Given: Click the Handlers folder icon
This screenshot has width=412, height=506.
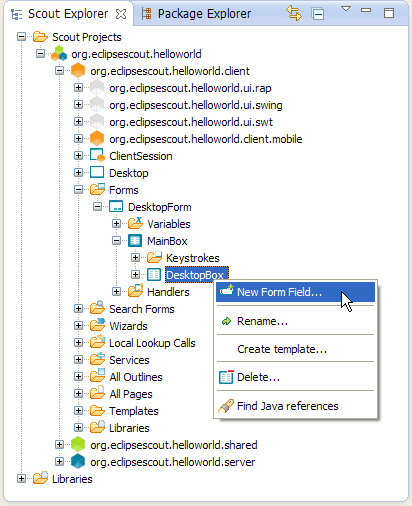Looking at the screenshot, I should [x=135, y=291].
